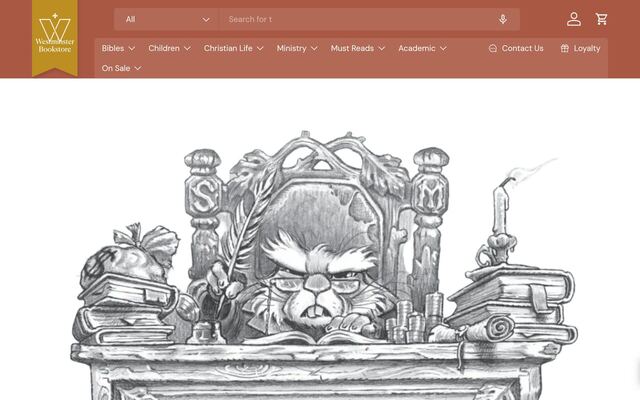Click the microphone voice search icon
This screenshot has width=640, height=400.
click(503, 19)
